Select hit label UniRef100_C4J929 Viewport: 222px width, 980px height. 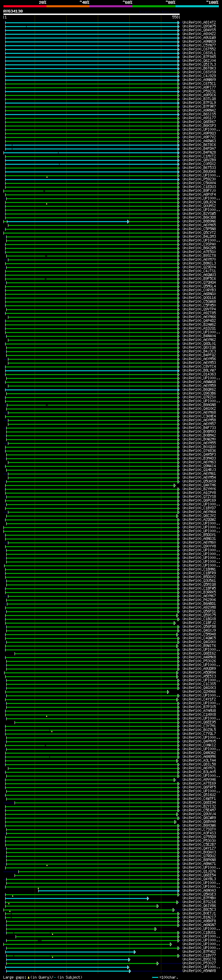click(x=199, y=76)
